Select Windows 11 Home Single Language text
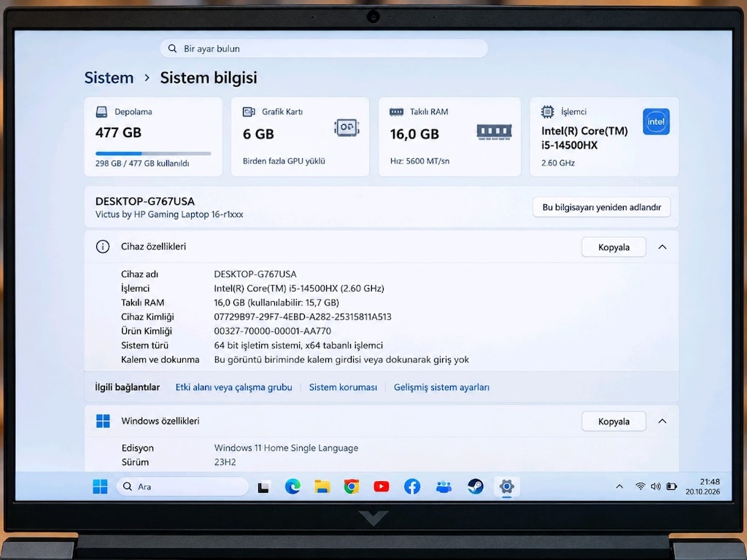 click(x=286, y=448)
